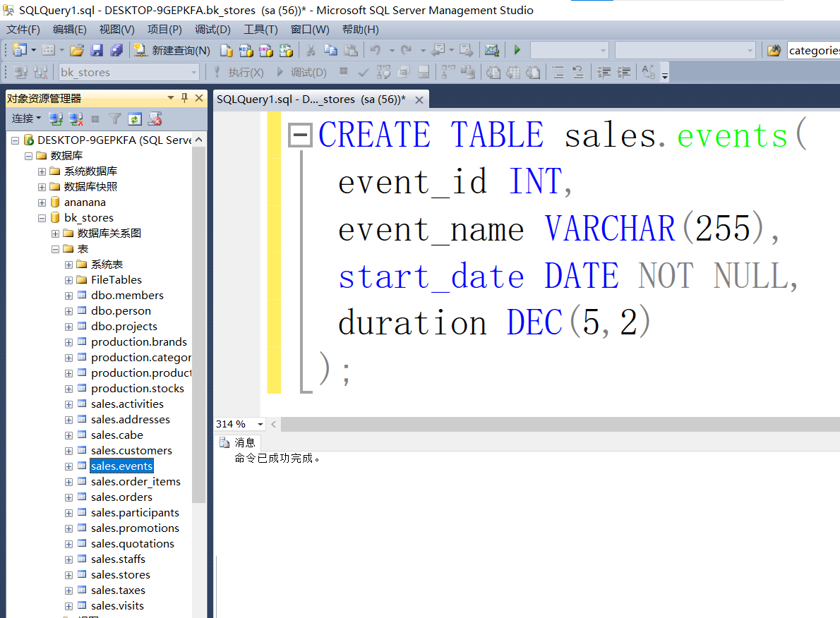The height and width of the screenshot is (618, 840).
Task: Click the 新建查询(N) button
Action: tap(172, 50)
